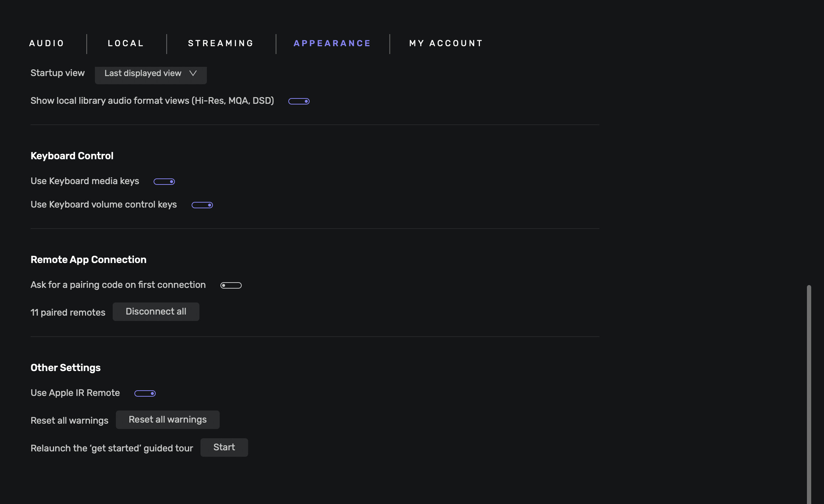Open the My Account tab
Screen dimensions: 824x504
point(446,43)
